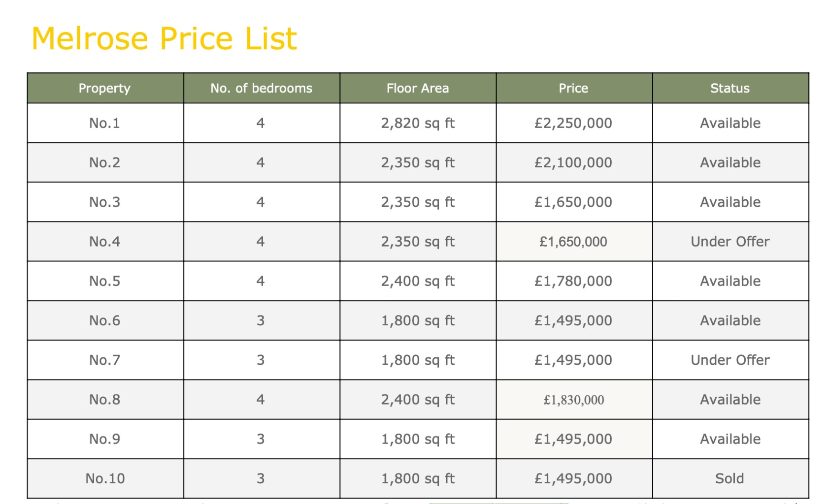Select the No.9 bedrooms count cell
Image resolution: width=827 pixels, height=504 pixels.
point(262,439)
